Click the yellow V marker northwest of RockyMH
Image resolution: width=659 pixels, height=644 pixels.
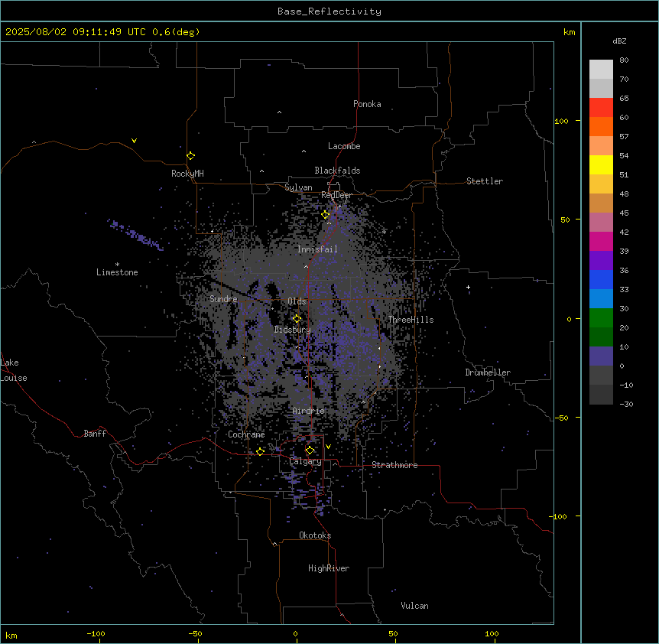click(134, 141)
